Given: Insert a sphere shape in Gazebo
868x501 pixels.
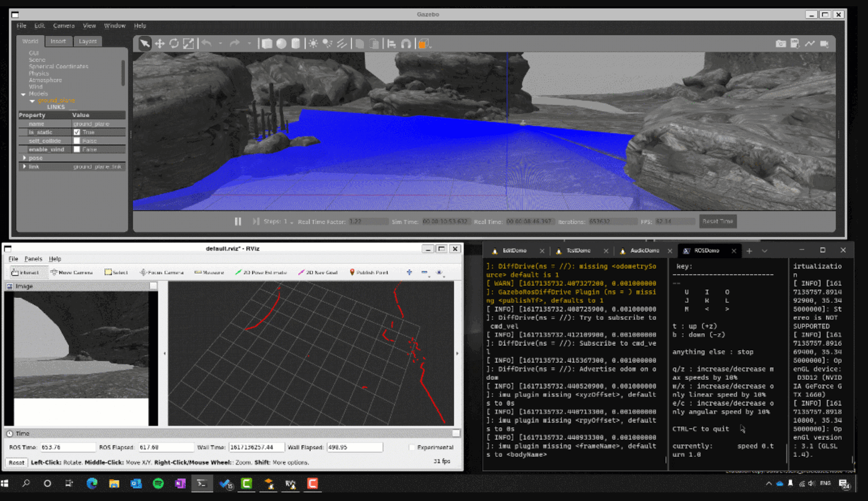Looking at the screenshot, I should pyautogui.click(x=281, y=44).
